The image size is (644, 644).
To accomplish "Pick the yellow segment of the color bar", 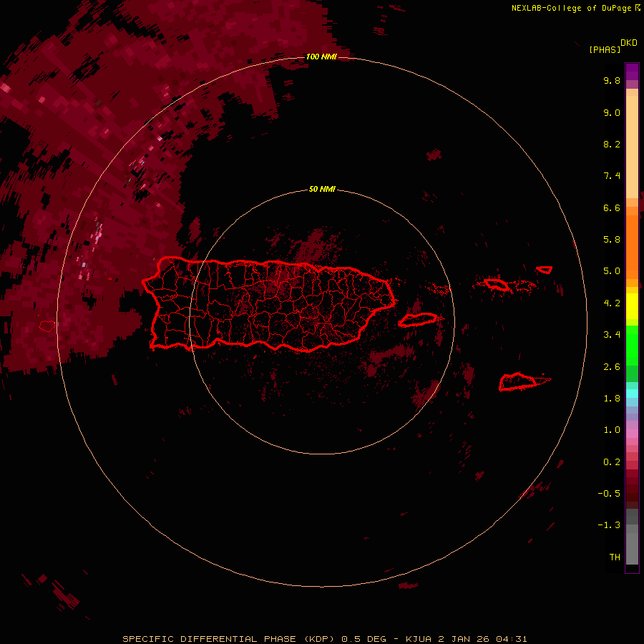I will pyautogui.click(x=632, y=306).
